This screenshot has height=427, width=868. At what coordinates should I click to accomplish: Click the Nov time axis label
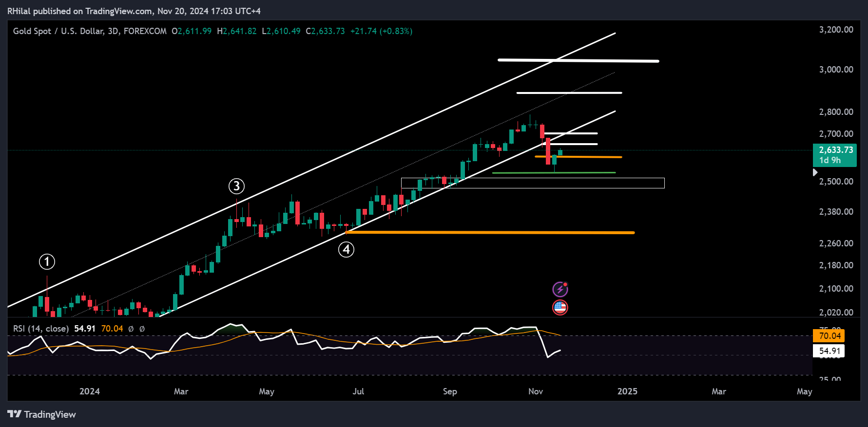point(536,391)
